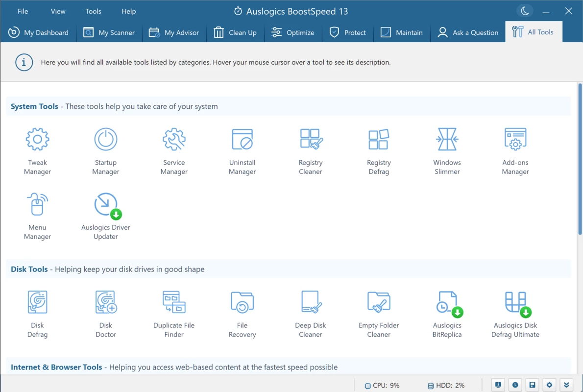Screen dimensions: 583x392
Task: Download Auslogics Driver Updater
Action: (x=106, y=216)
